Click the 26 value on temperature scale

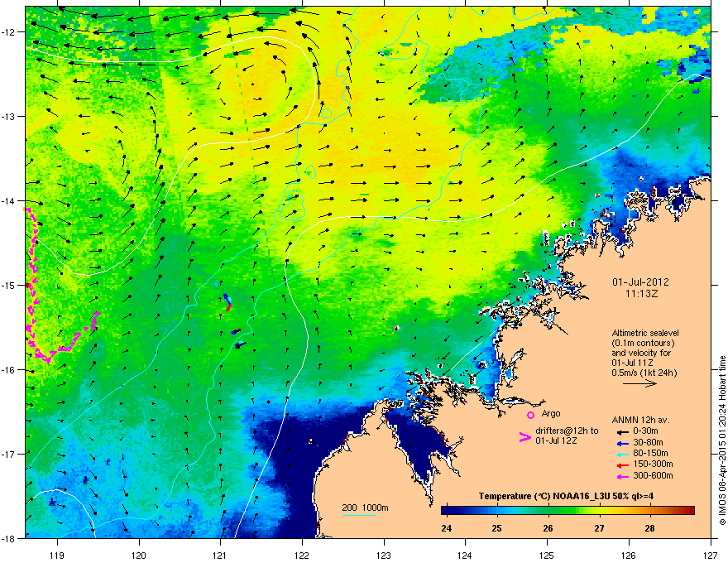pyautogui.click(x=548, y=528)
